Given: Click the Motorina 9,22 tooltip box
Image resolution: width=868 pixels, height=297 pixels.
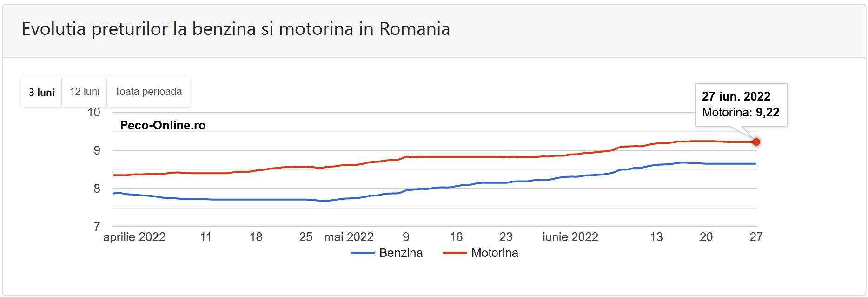Looking at the screenshot, I should tap(741, 104).
